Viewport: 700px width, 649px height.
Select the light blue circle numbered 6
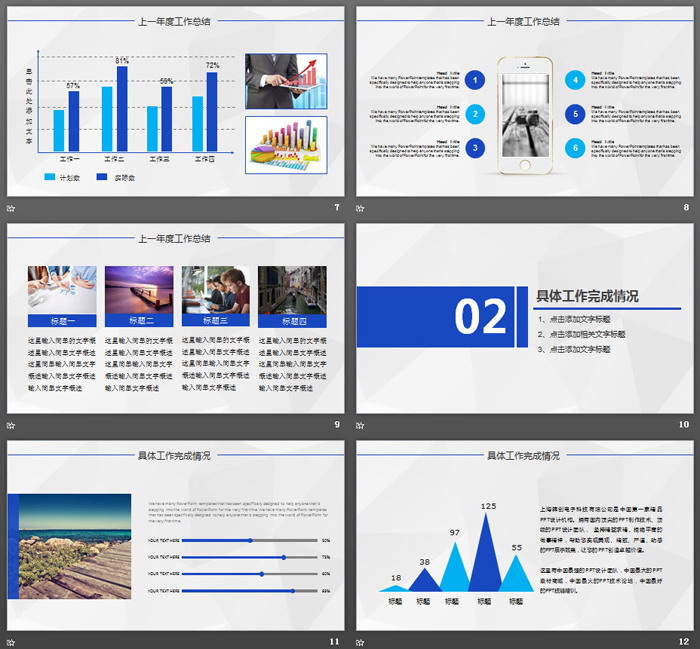[575, 148]
